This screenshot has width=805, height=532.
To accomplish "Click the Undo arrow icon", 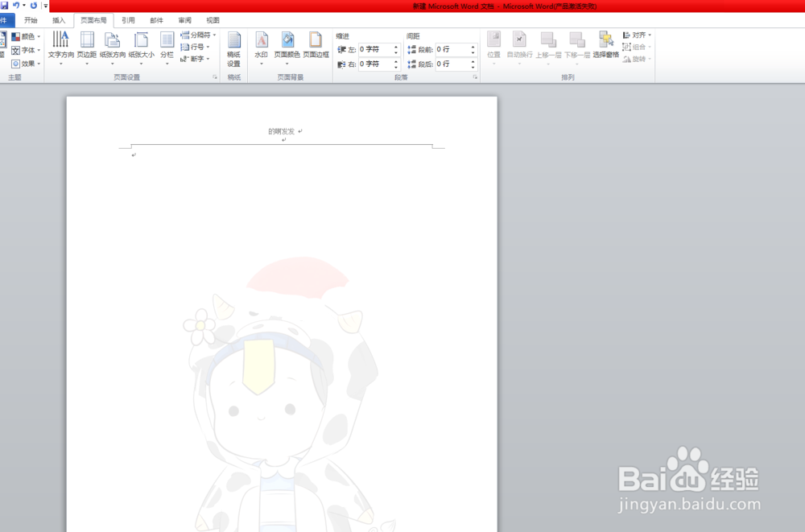I will point(16,5).
